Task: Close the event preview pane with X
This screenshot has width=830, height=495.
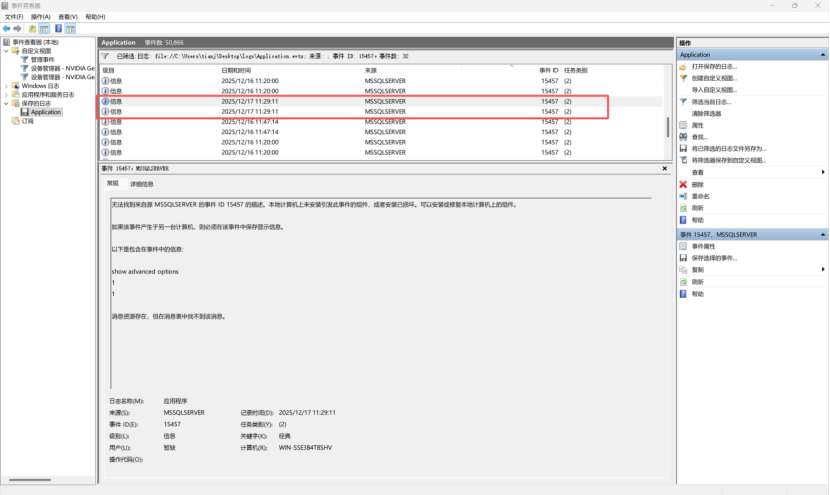Action: tap(665, 169)
